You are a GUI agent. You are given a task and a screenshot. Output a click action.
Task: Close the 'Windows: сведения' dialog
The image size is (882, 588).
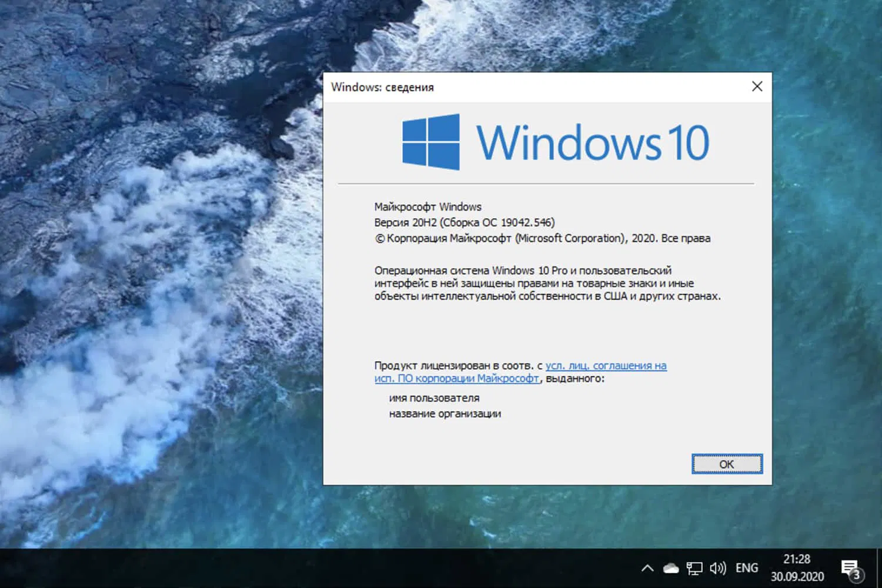pos(757,86)
